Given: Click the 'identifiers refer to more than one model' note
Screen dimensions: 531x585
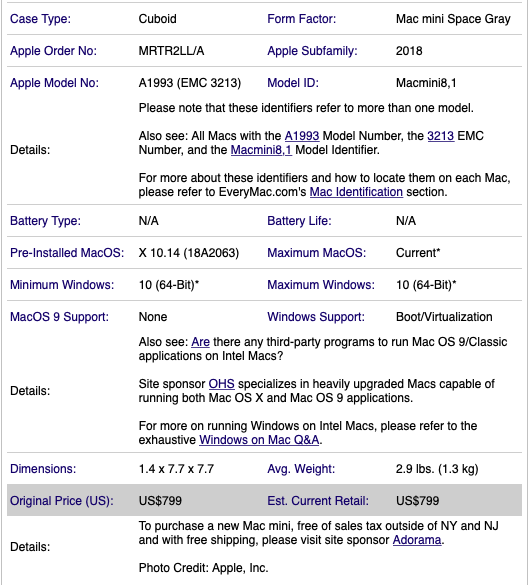Looking at the screenshot, I should tap(306, 108).
